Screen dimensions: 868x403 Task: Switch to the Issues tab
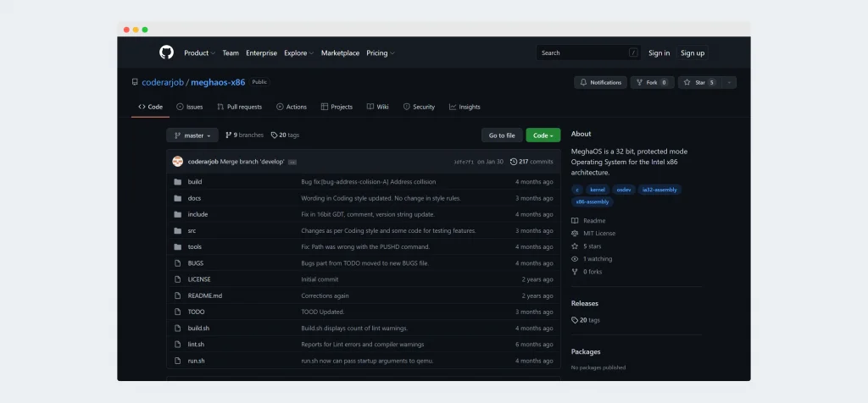click(x=190, y=107)
